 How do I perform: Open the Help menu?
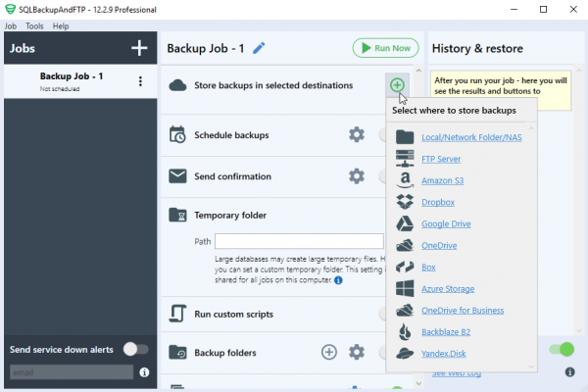[61, 25]
